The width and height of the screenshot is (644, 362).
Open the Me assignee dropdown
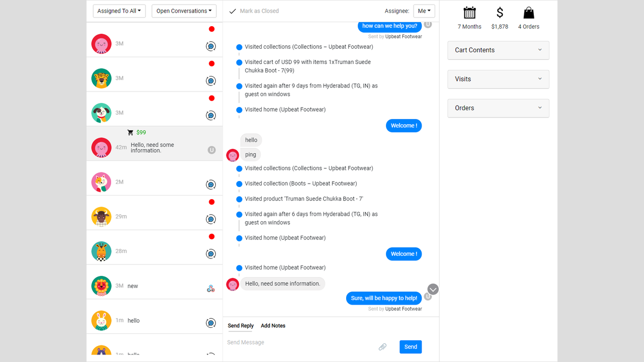tap(424, 11)
